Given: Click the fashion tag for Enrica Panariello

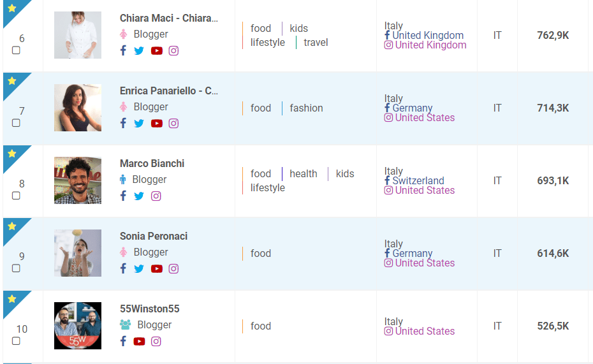Looking at the screenshot, I should pyautogui.click(x=306, y=108).
